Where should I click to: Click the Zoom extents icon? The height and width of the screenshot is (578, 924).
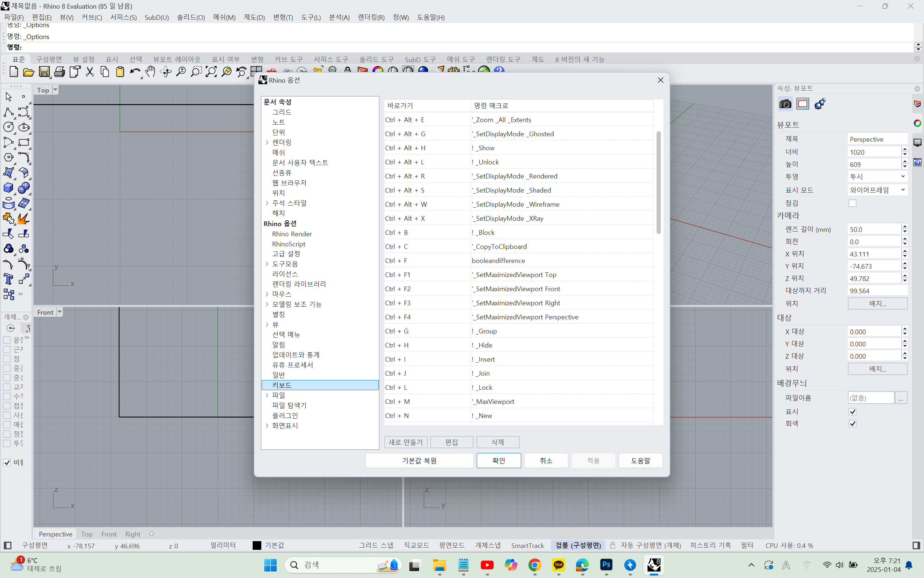pyautogui.click(x=211, y=72)
